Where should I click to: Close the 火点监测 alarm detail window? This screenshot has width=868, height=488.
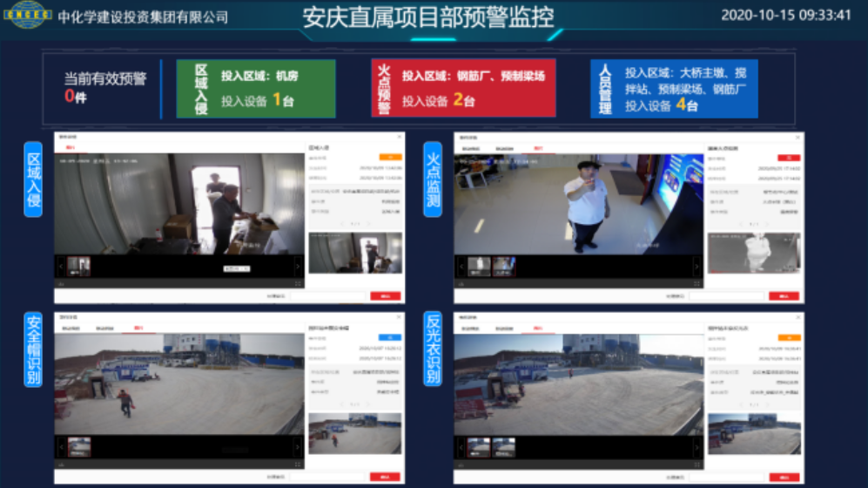coord(797,138)
